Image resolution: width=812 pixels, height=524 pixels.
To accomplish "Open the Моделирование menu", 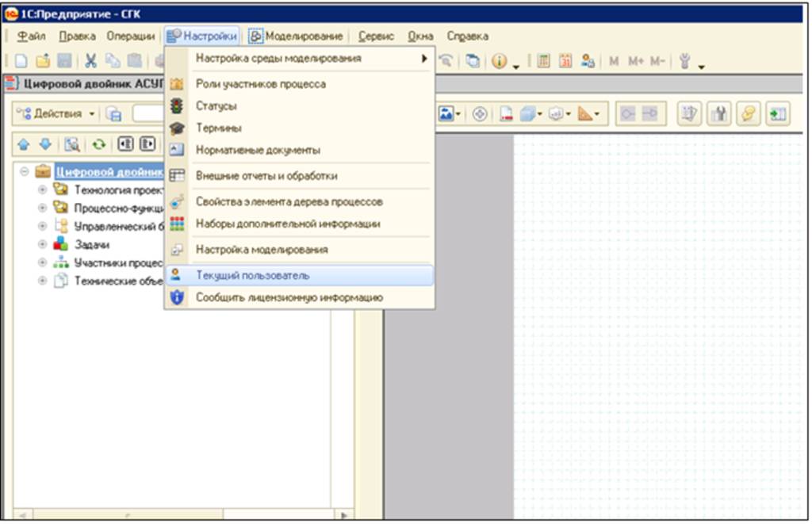I will tap(297, 36).
